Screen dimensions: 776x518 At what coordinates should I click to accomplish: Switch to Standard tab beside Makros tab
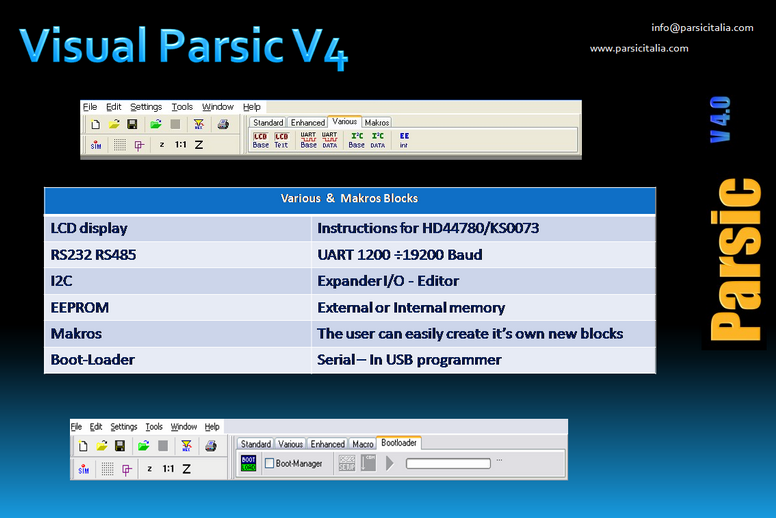(x=268, y=122)
